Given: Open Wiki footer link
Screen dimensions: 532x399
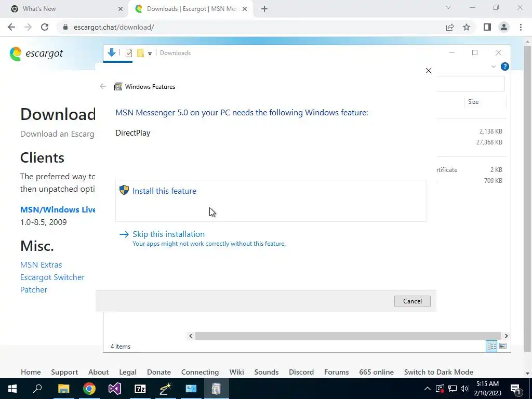Looking at the screenshot, I should click(x=236, y=372).
